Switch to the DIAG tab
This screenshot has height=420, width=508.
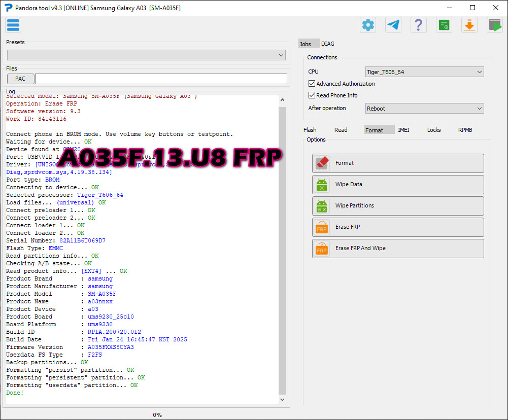(327, 44)
